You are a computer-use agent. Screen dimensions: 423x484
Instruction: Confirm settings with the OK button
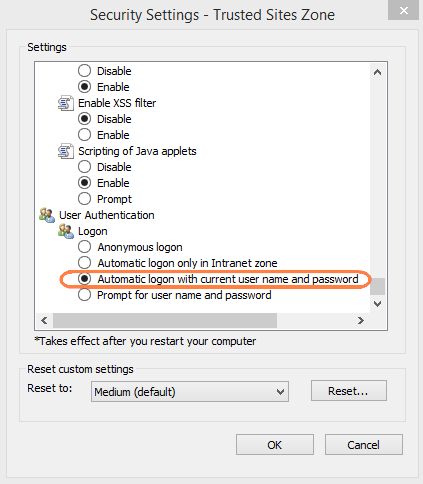(x=275, y=445)
